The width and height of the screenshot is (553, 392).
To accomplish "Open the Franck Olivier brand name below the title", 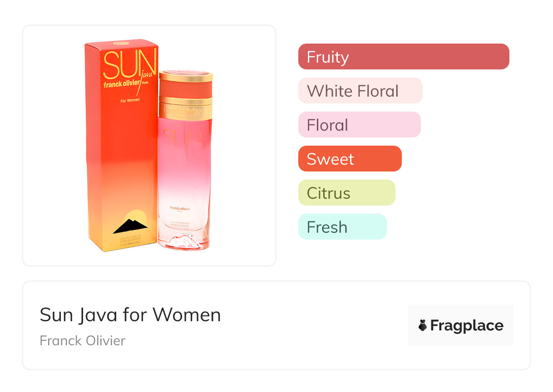I will point(83,341).
